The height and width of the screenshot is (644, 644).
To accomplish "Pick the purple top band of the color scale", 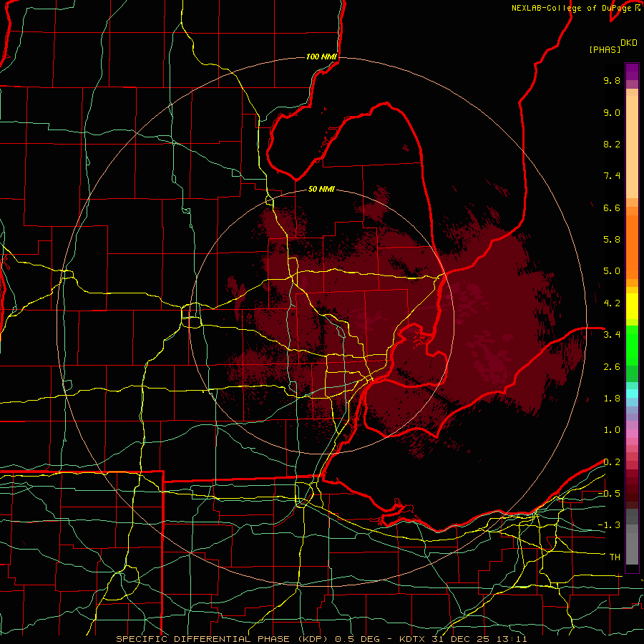I will [632, 72].
